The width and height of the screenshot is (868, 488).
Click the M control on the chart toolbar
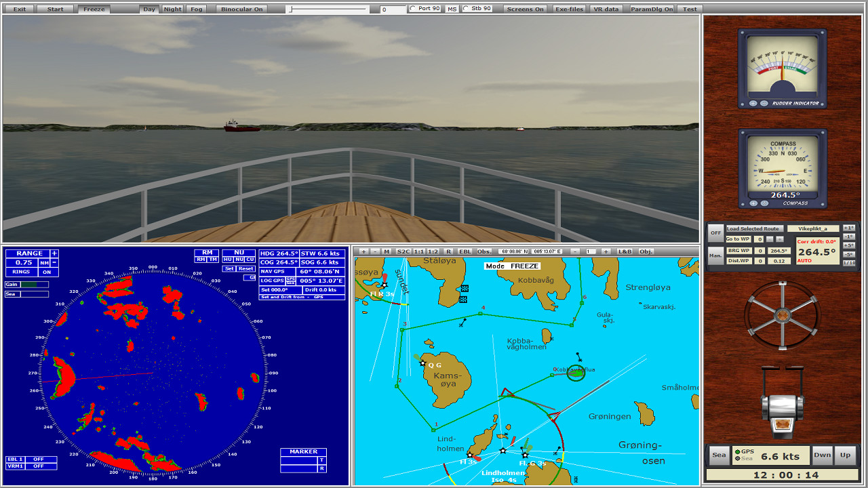[x=387, y=251]
